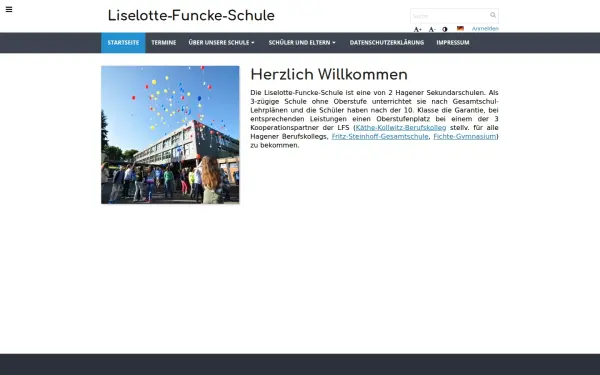Toggle the high-contrast mode icon
600x375 pixels.
pyautogui.click(x=445, y=29)
